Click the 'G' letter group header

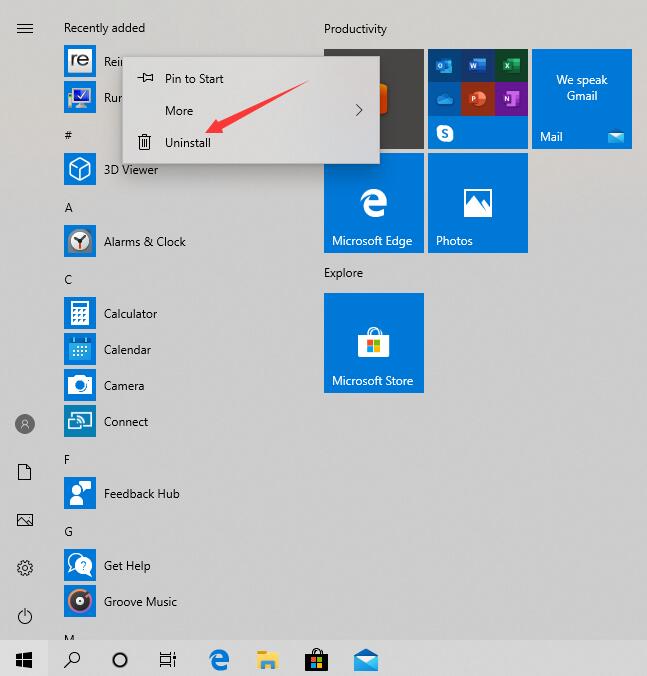(69, 532)
